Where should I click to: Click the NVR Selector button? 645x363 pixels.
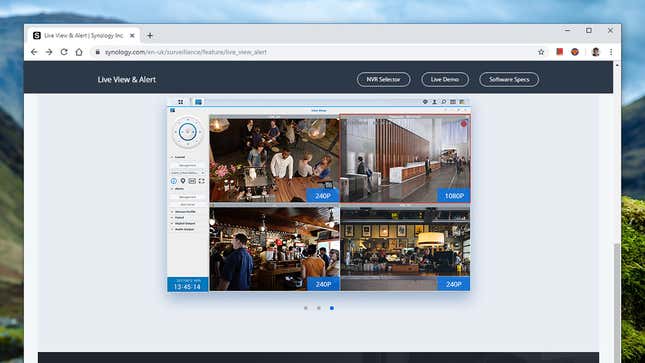pos(383,79)
